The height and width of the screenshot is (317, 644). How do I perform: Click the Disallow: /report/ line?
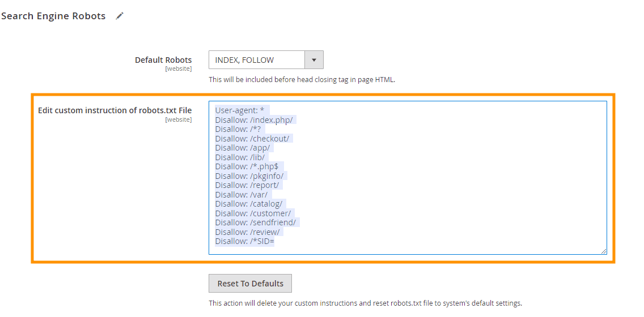point(247,185)
